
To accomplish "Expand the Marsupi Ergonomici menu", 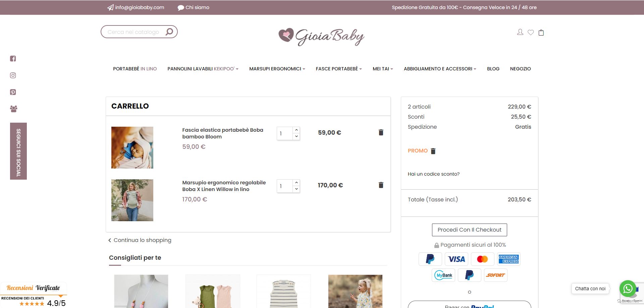I will point(277,69).
